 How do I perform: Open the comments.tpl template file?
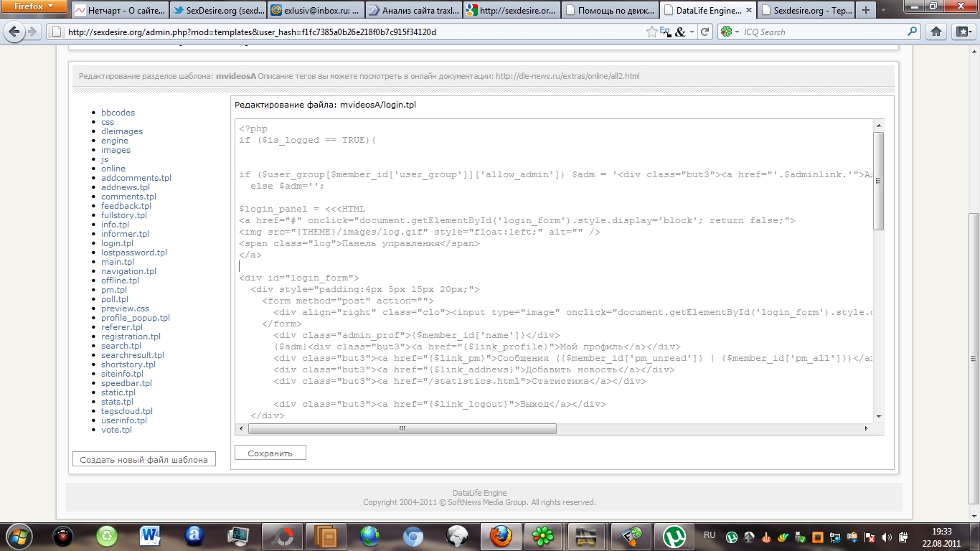128,197
